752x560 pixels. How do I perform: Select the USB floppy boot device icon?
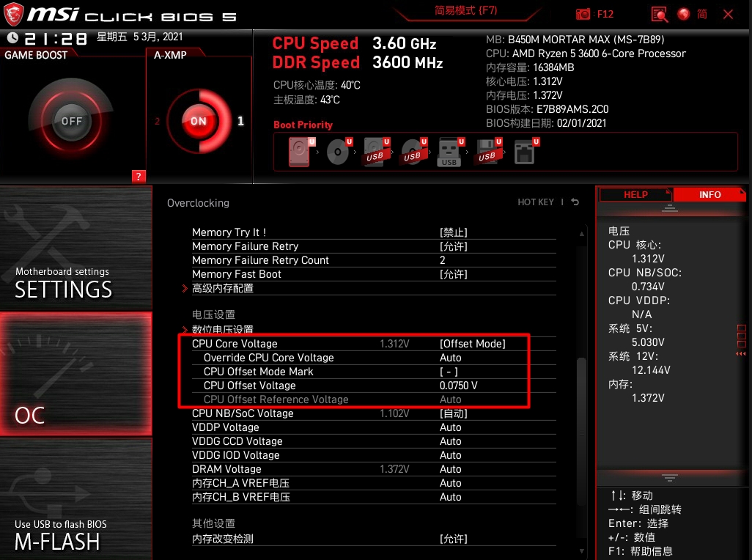(x=487, y=152)
